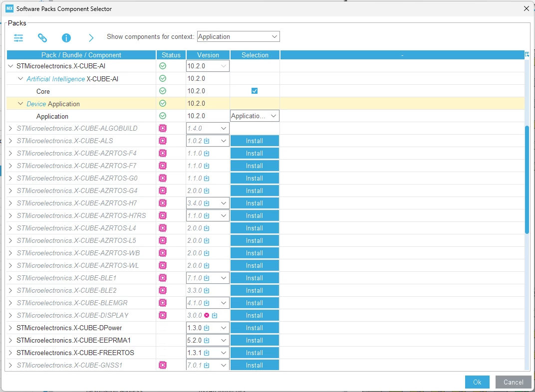
Task: Click pink chip status icon for X-CUBE-ALS
Action: 163,141
